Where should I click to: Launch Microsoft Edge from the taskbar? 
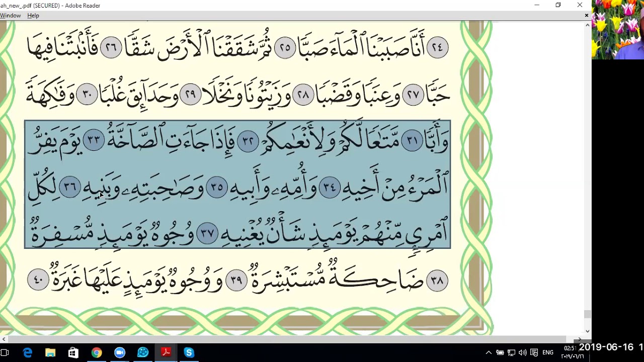click(x=27, y=353)
